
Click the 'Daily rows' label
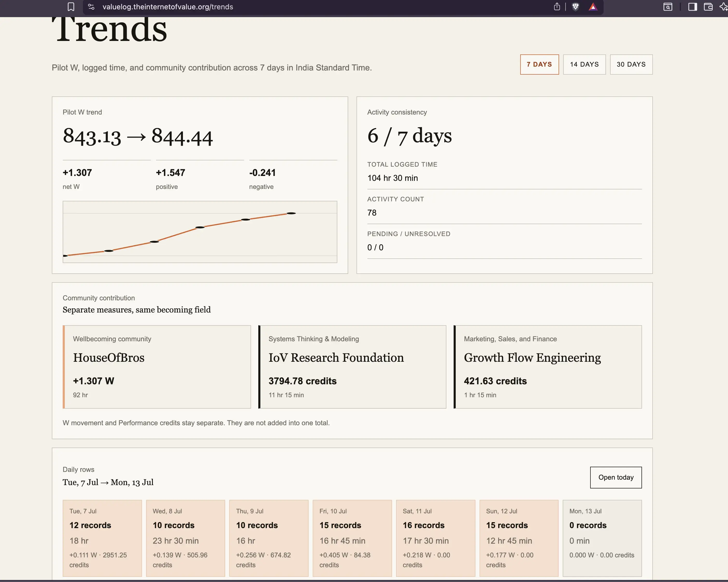click(x=78, y=470)
